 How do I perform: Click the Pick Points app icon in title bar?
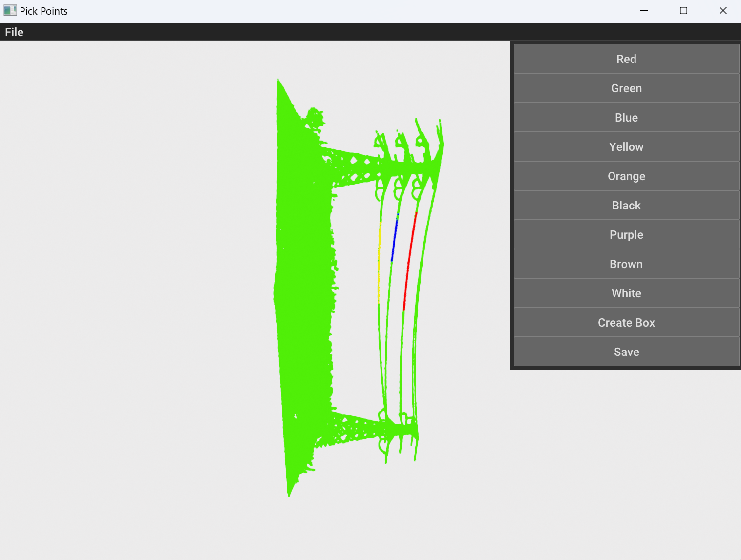point(10,11)
